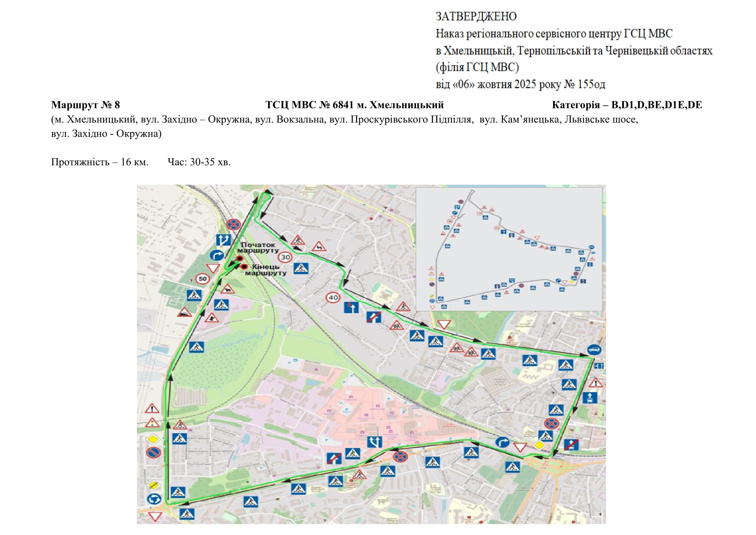The height and width of the screenshot is (535, 756).
Task: Click the no parking sign with single slash
Action: pyautogui.click(x=154, y=453)
